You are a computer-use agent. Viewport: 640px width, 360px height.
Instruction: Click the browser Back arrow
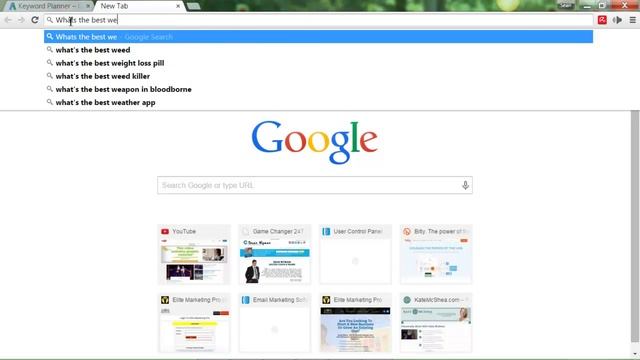point(8,20)
